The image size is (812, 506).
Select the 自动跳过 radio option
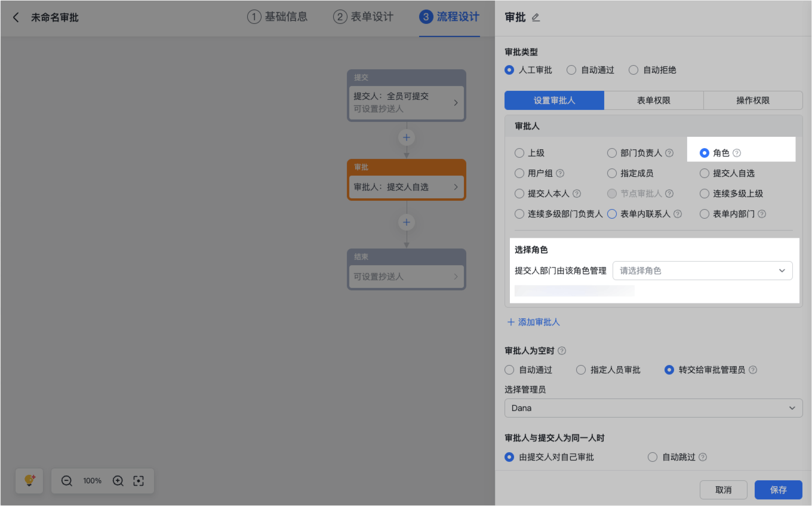click(653, 457)
